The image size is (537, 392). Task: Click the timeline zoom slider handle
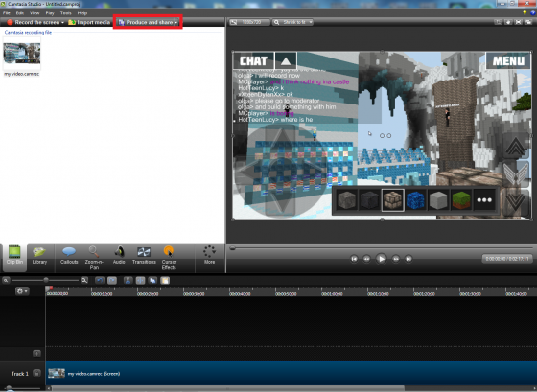click(46, 280)
